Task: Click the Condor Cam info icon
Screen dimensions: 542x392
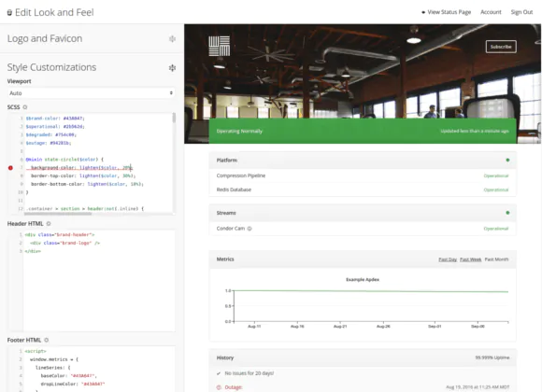Action: (x=250, y=229)
